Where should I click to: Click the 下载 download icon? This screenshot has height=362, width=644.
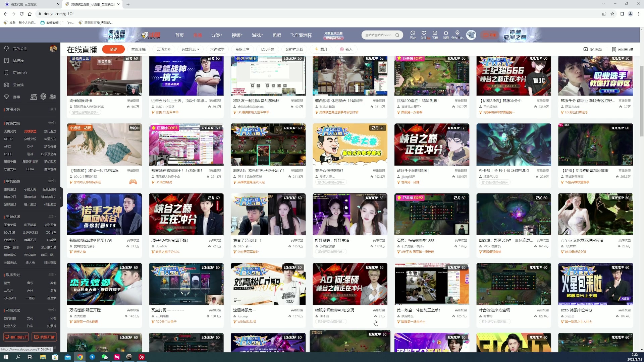click(x=435, y=33)
